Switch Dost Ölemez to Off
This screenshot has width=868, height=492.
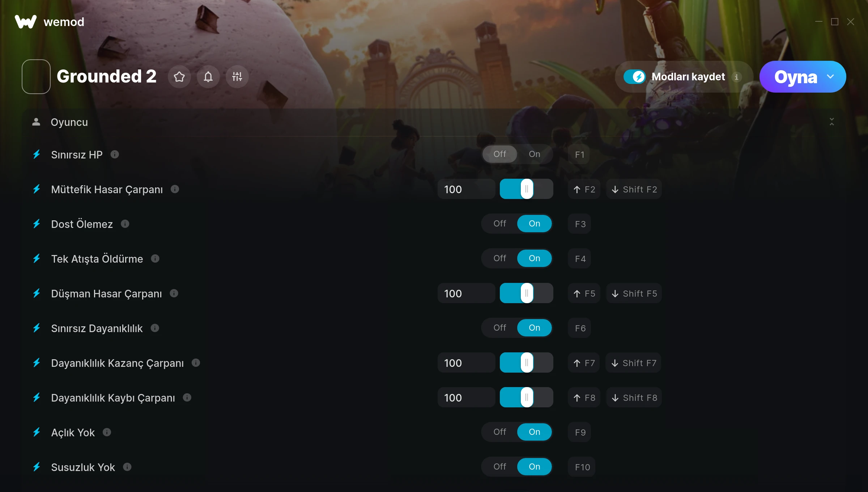coord(499,224)
